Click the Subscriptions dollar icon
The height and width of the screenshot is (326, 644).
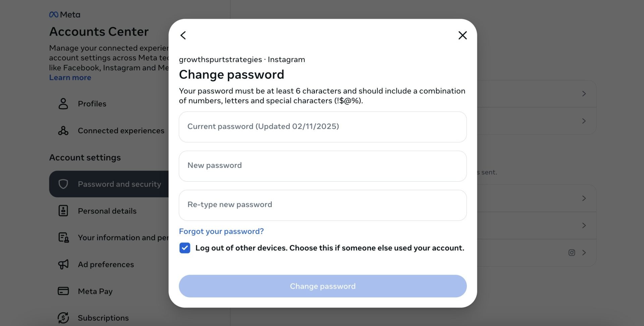(63, 318)
